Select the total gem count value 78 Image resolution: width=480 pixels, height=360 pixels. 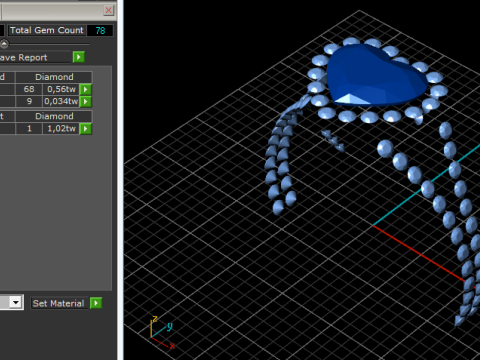coord(100,31)
